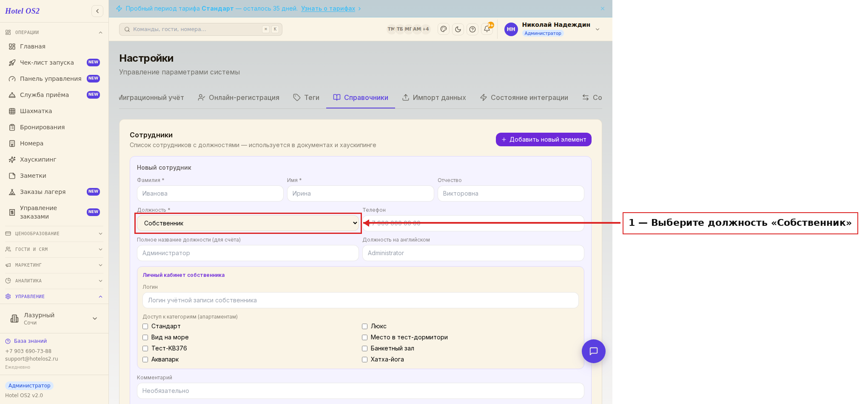Open the help question mark icon

(472, 29)
